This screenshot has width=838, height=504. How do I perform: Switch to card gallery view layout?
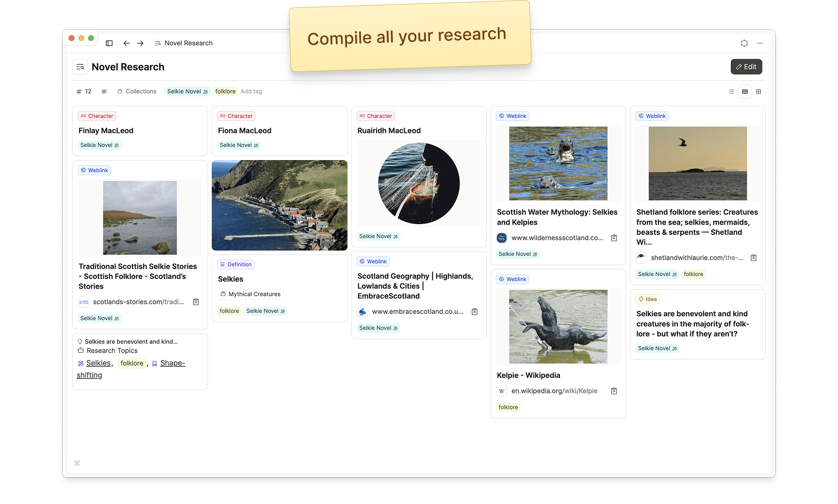click(x=745, y=92)
